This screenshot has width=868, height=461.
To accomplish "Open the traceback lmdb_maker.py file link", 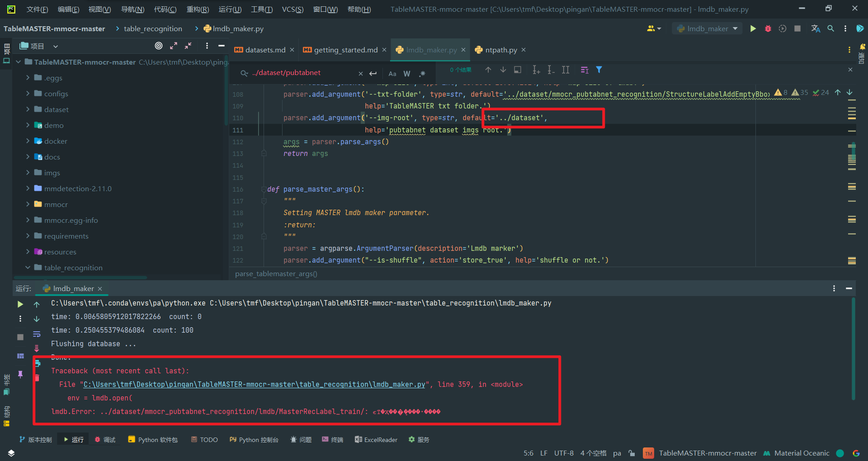I will (x=255, y=384).
